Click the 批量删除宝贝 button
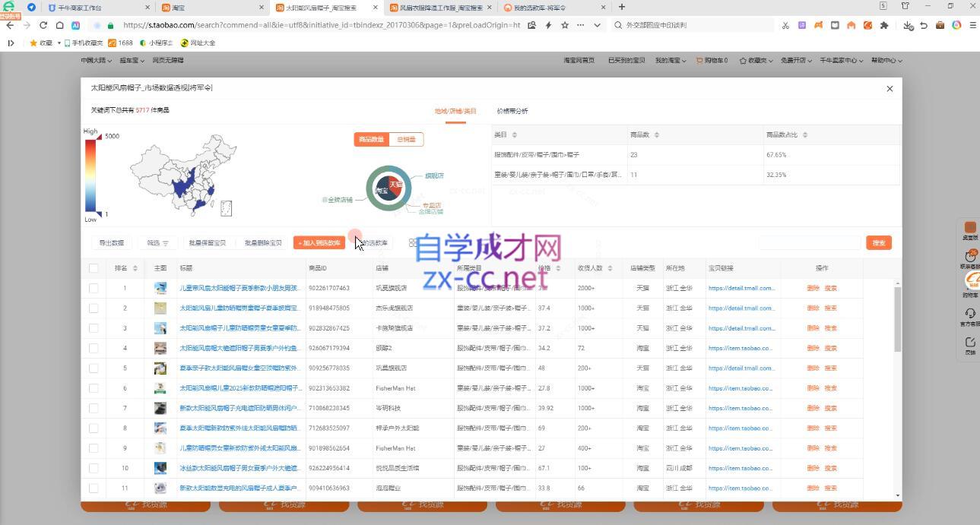980x525 pixels. (263, 243)
